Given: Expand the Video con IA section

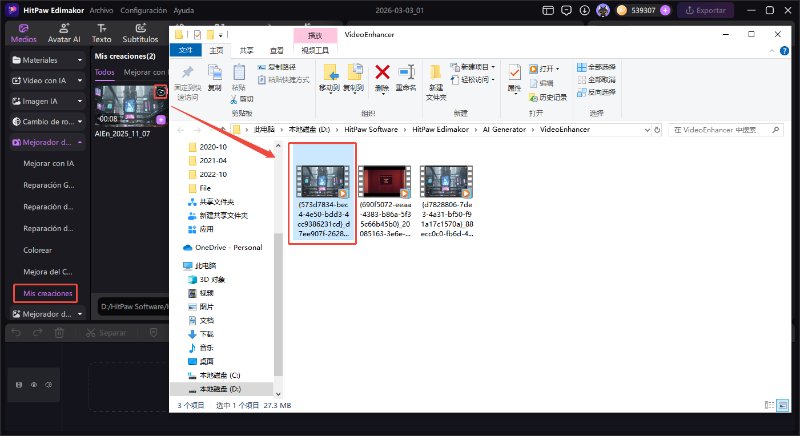Looking at the screenshot, I should pyautogui.click(x=46, y=81).
